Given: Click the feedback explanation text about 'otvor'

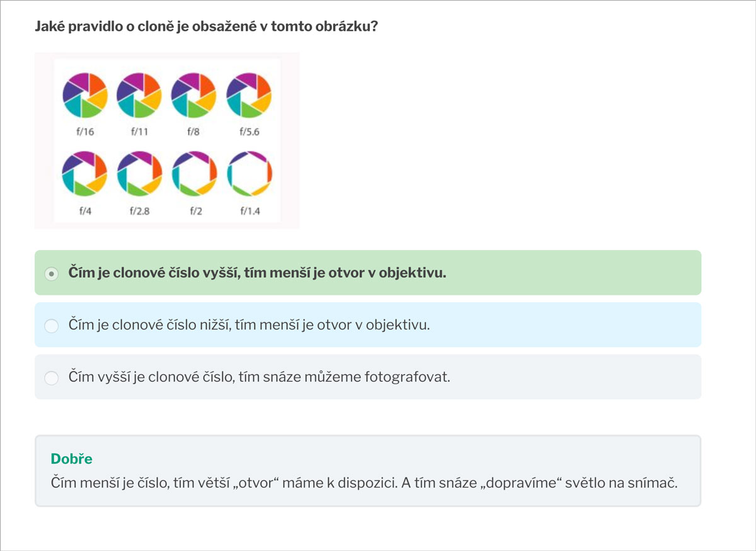Looking at the screenshot, I should tap(364, 484).
